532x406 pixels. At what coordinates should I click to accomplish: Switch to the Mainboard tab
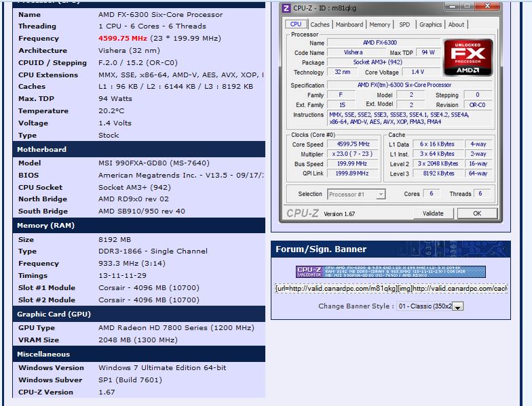pyautogui.click(x=349, y=24)
